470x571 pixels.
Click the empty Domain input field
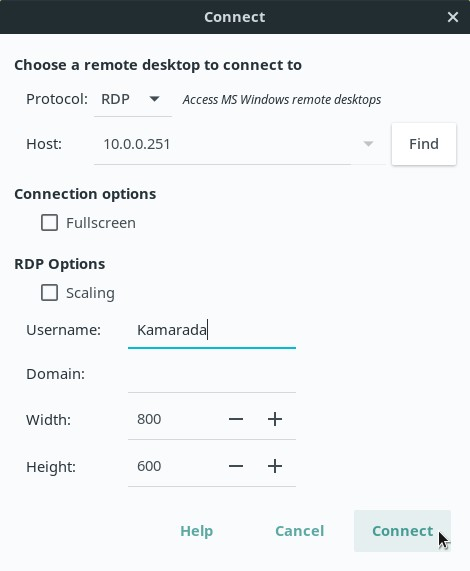point(212,374)
